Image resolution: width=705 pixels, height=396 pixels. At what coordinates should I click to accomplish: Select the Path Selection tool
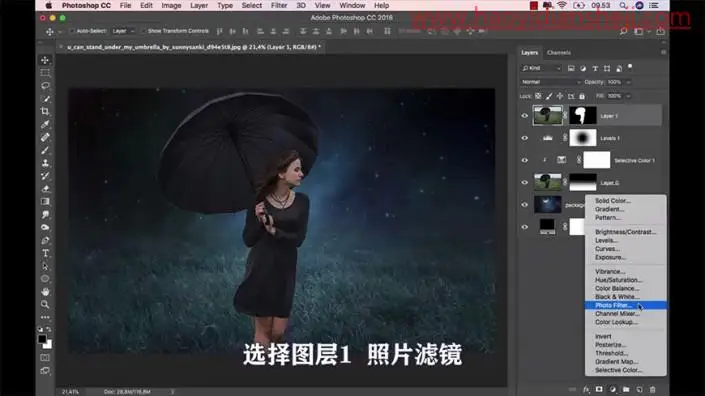tap(45, 266)
